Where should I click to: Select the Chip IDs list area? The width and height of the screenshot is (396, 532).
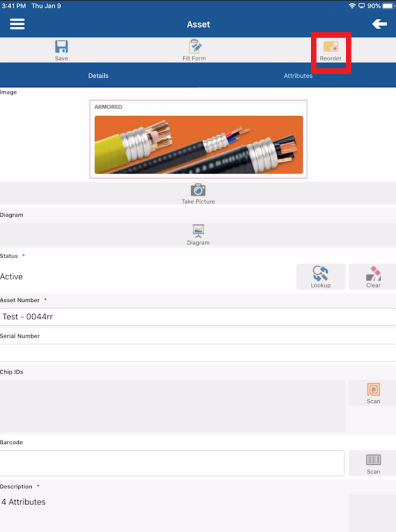pyautogui.click(x=172, y=406)
